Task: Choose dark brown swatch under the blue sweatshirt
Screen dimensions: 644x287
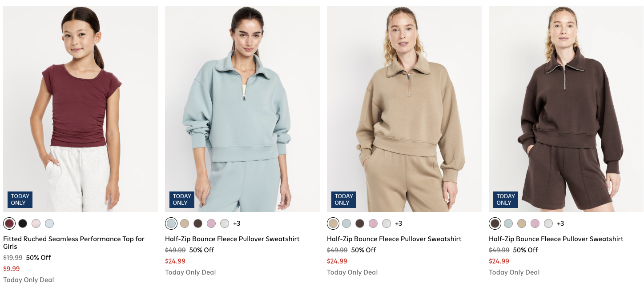Action: click(x=198, y=223)
